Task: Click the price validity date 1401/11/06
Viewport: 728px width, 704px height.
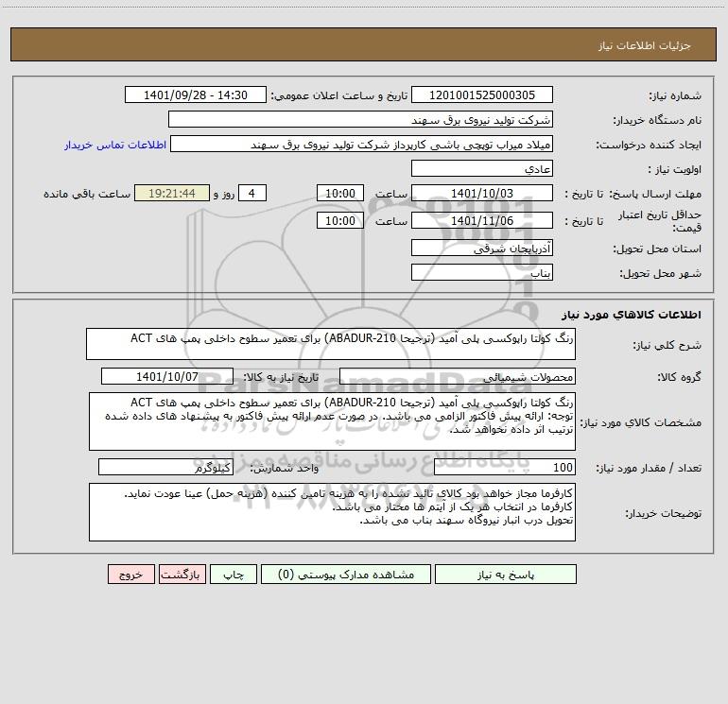Action: click(482, 220)
